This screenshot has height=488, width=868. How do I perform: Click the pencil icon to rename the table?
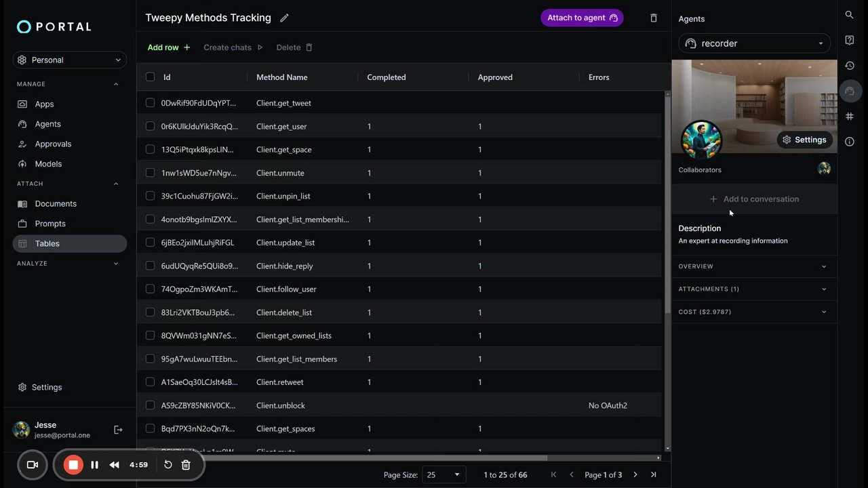point(284,18)
